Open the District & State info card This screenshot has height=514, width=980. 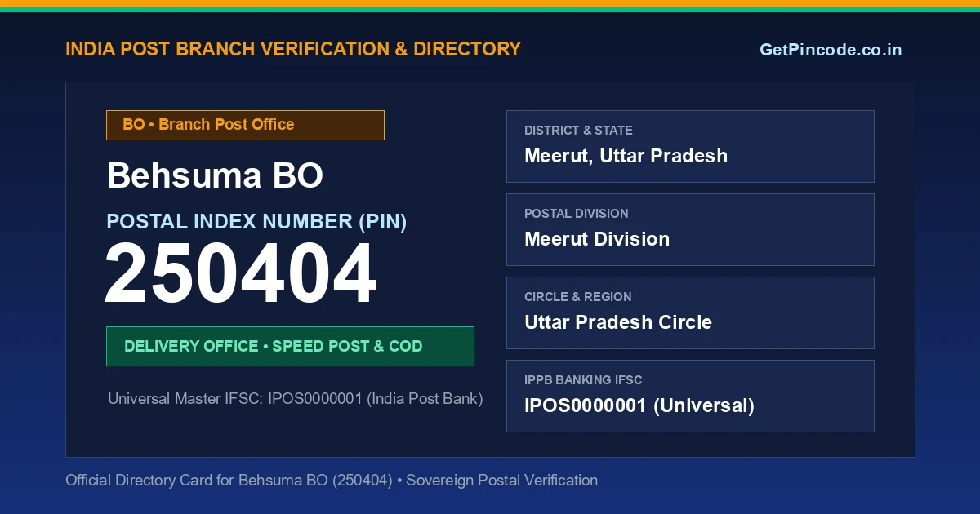pyautogui.click(x=690, y=146)
